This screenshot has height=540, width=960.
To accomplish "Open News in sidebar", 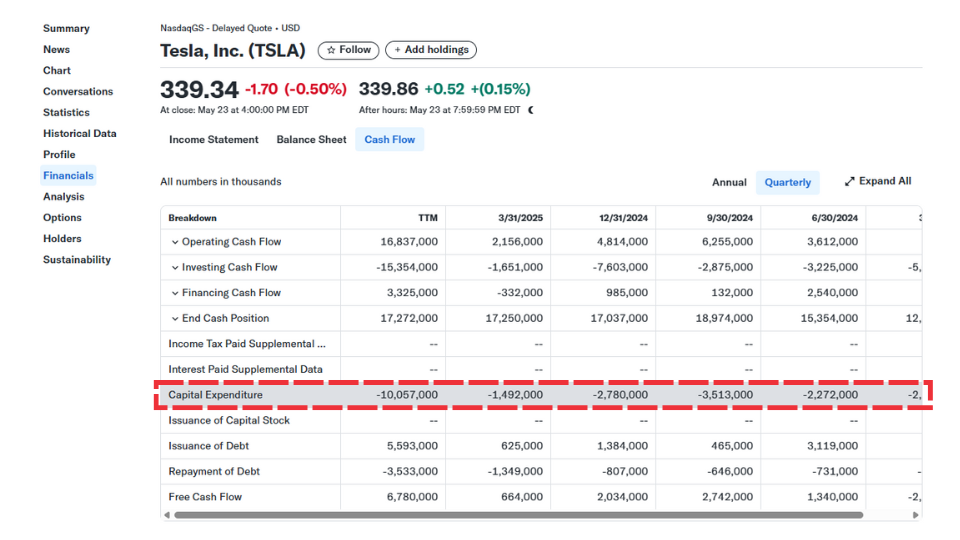I will click(56, 50).
